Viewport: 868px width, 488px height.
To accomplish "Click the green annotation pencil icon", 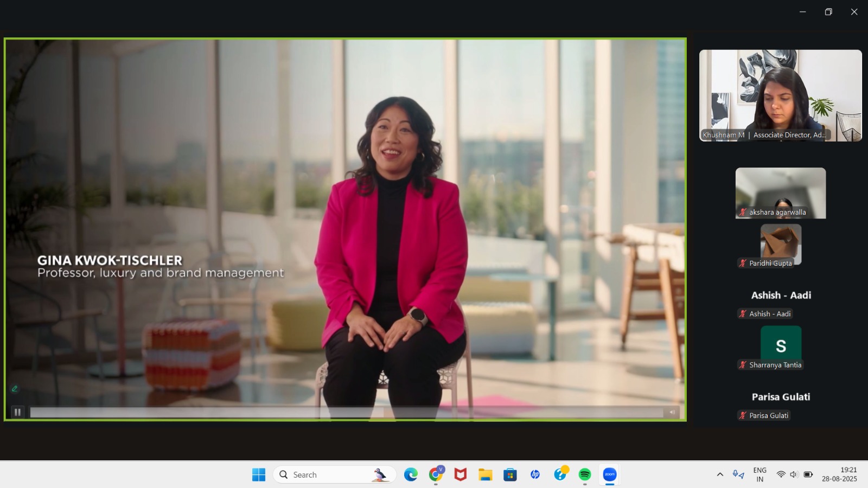I will click(15, 389).
